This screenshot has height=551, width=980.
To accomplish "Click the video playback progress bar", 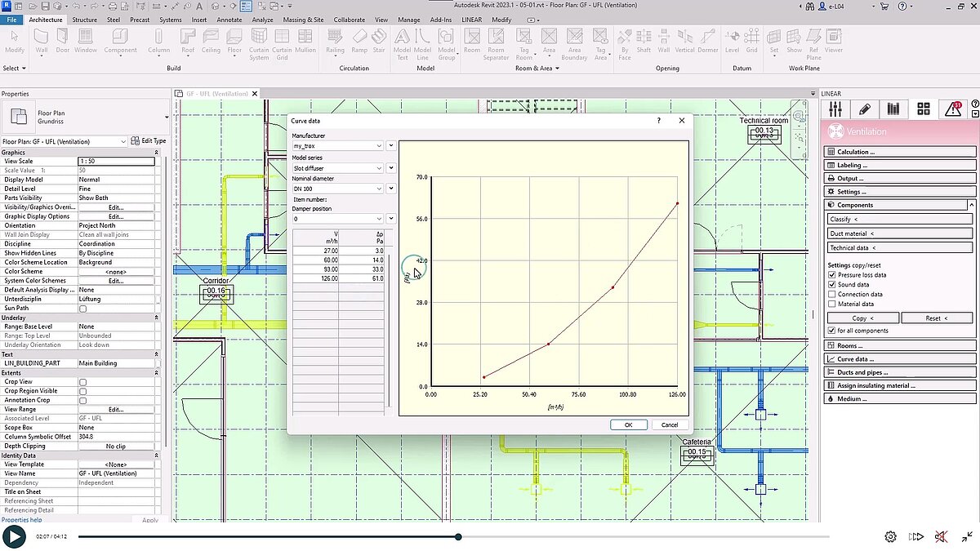I will 457,536.
